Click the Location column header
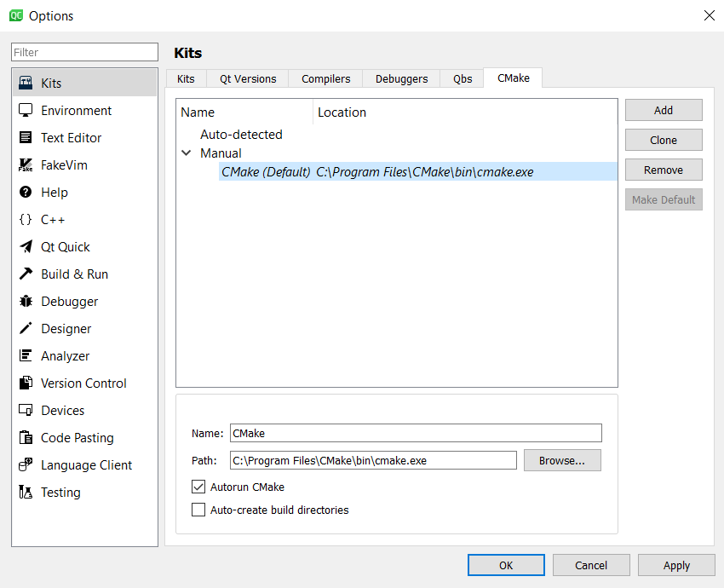Screen dimensions: 724x588 tap(465, 112)
